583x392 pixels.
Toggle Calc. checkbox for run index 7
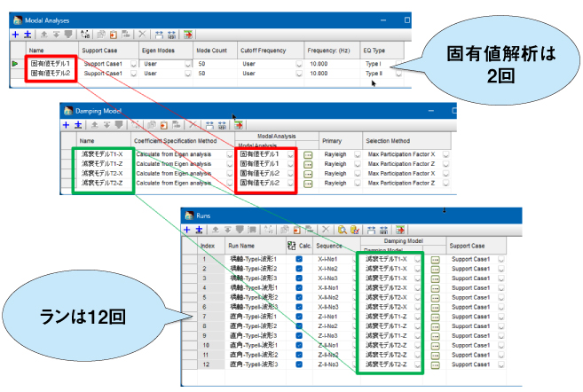(x=299, y=317)
